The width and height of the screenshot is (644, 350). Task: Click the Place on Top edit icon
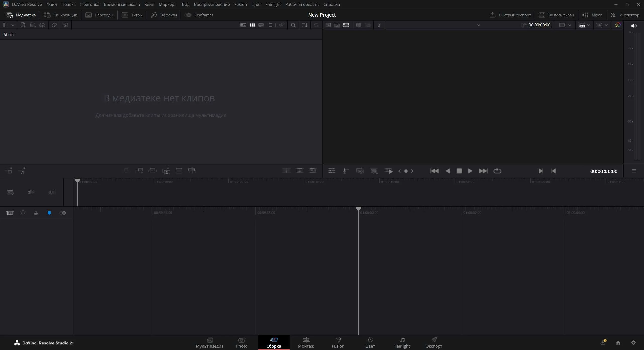pos(179,171)
